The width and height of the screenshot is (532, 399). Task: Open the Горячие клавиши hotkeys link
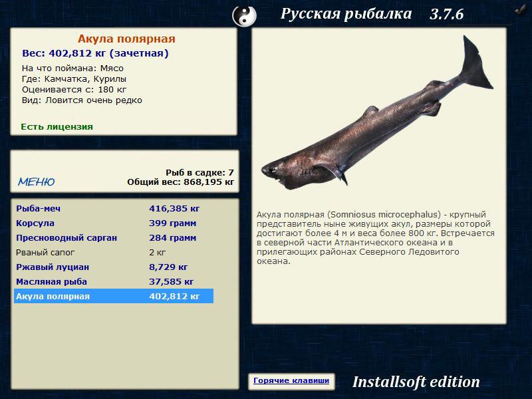[x=291, y=380]
